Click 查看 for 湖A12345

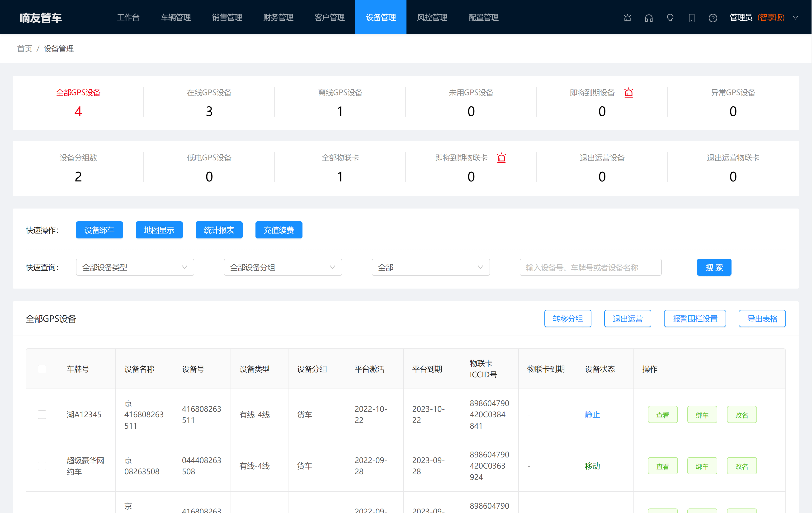pyautogui.click(x=663, y=415)
